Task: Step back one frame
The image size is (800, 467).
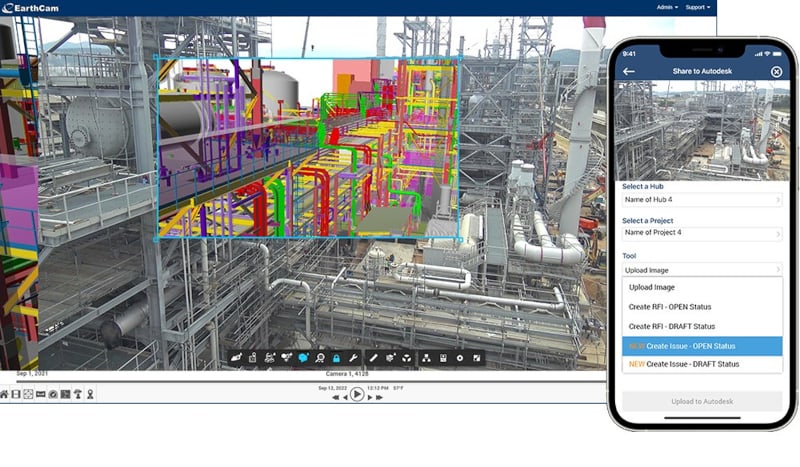Action: point(345,397)
